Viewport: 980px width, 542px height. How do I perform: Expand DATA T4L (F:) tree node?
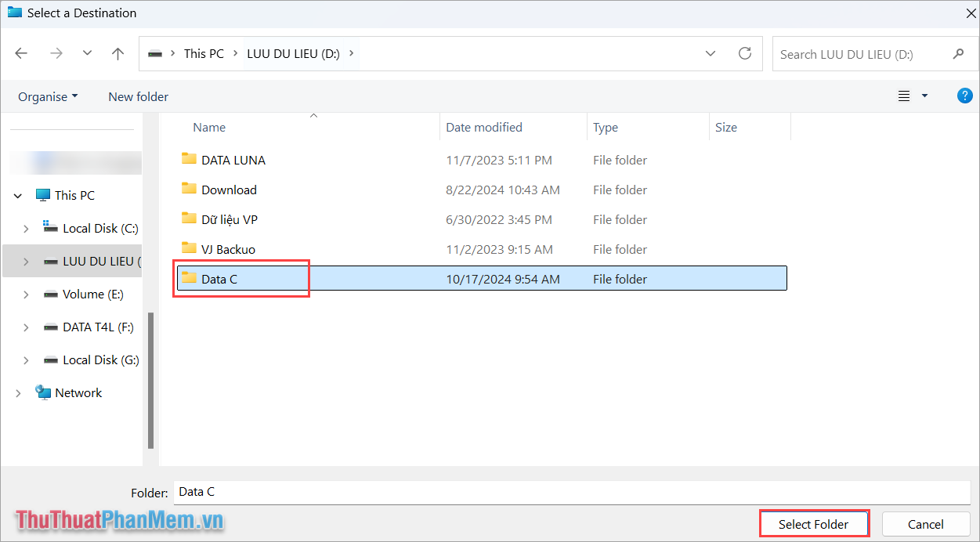pyautogui.click(x=26, y=327)
